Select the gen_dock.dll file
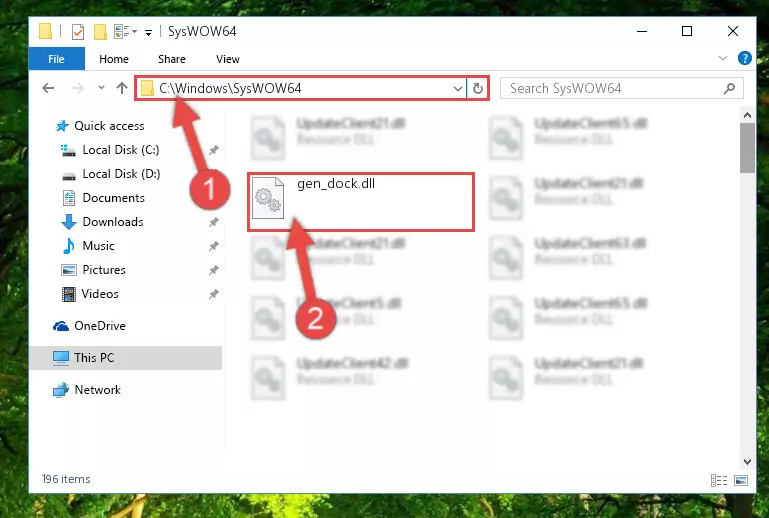Image resolution: width=769 pixels, height=518 pixels. coord(361,202)
